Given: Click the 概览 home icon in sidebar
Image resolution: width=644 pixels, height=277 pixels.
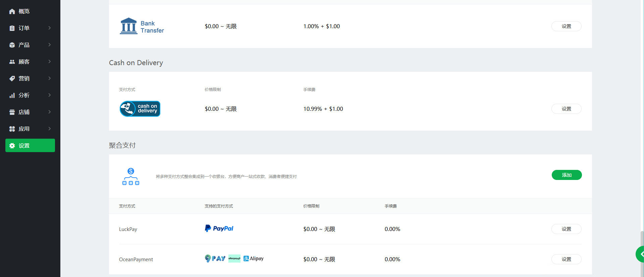Looking at the screenshot, I should point(12,11).
